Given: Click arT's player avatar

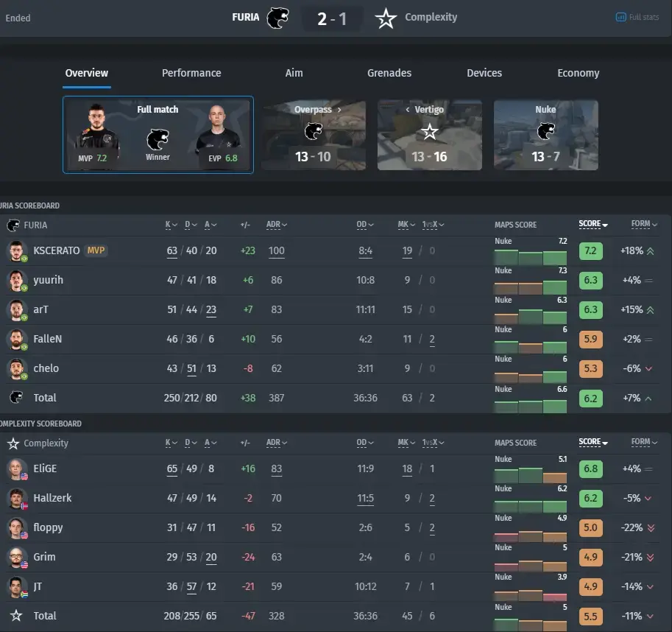Looking at the screenshot, I should click(x=16, y=309).
